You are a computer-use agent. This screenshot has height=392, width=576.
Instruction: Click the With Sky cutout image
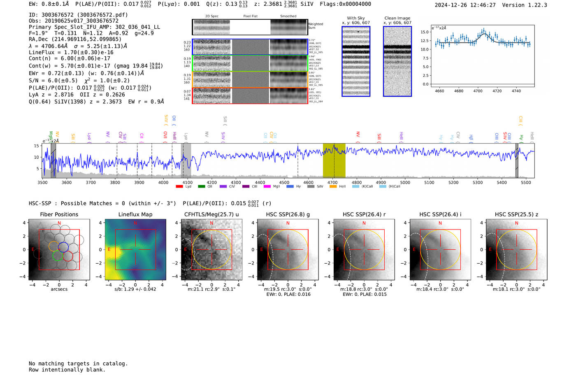[x=356, y=61]
